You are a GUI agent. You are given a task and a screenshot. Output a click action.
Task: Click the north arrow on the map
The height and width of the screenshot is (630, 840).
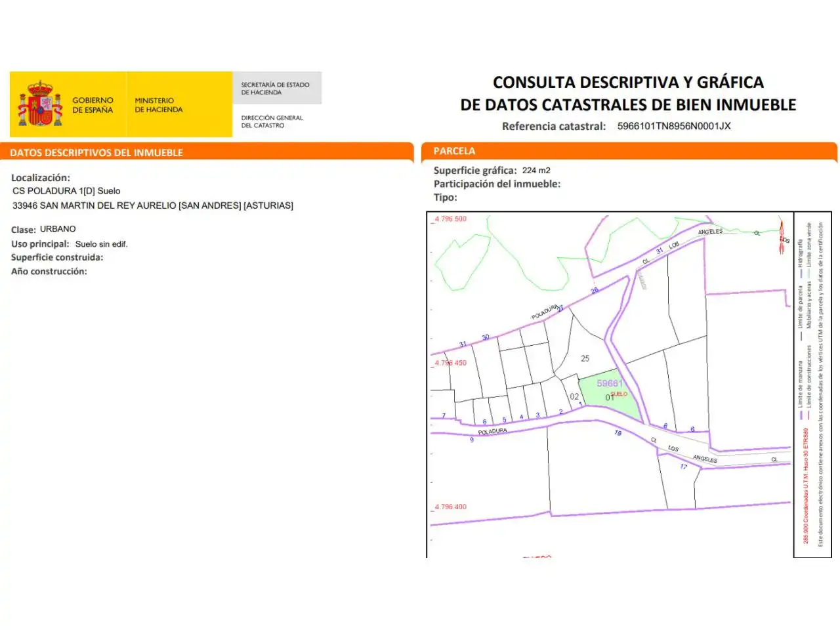782,239
